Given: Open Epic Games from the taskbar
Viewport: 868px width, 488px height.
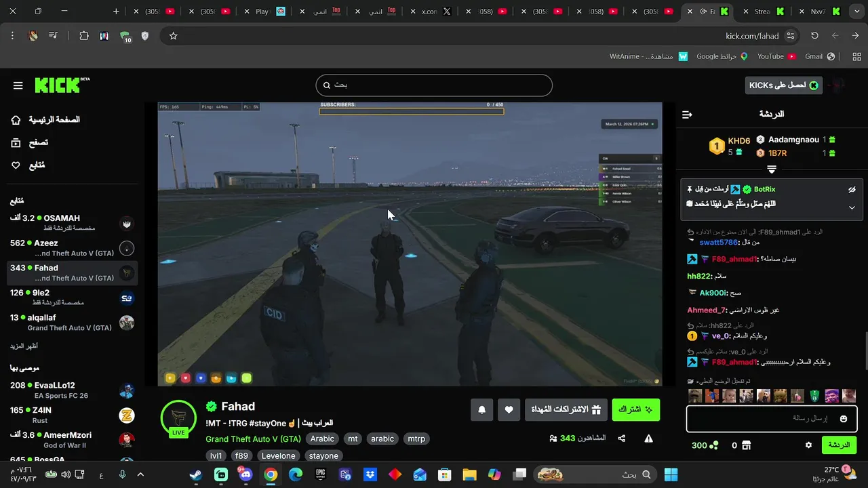Looking at the screenshot, I should 320,474.
